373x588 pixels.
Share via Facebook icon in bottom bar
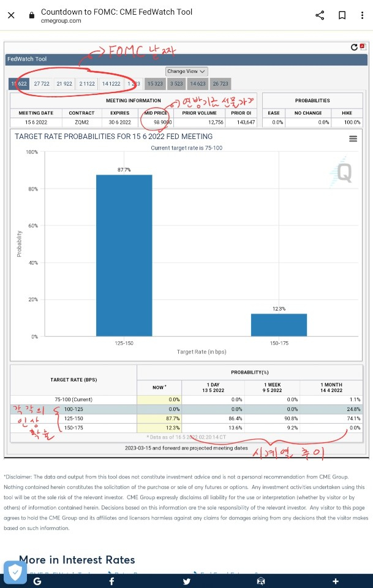(111, 581)
